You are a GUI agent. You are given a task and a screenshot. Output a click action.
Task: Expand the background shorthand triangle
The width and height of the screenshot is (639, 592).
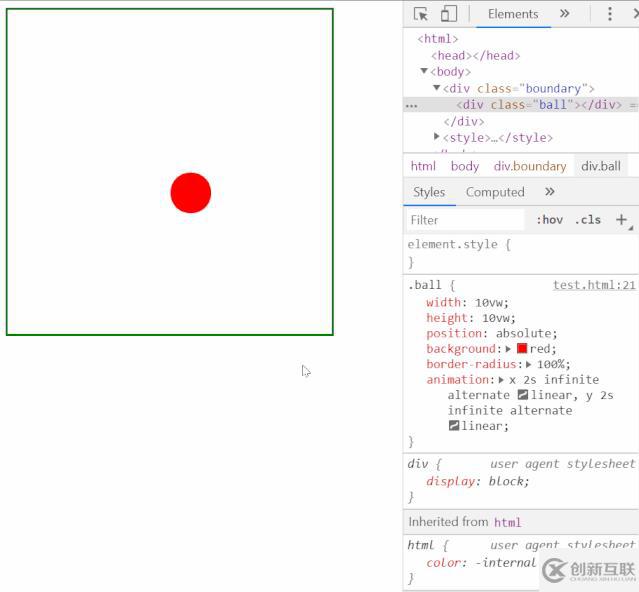pyautogui.click(x=508, y=349)
